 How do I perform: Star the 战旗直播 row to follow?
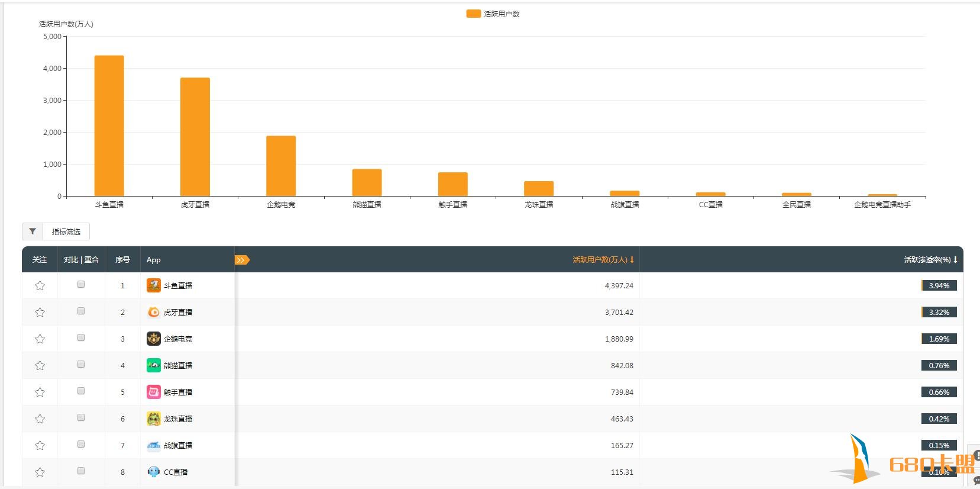click(x=40, y=445)
